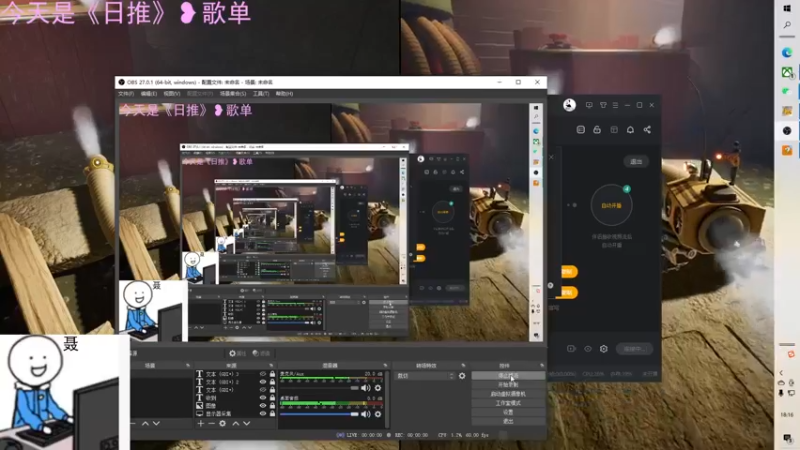The width and height of the screenshot is (800, 450).
Task: Open transition properties gear icon
Action: (462, 376)
